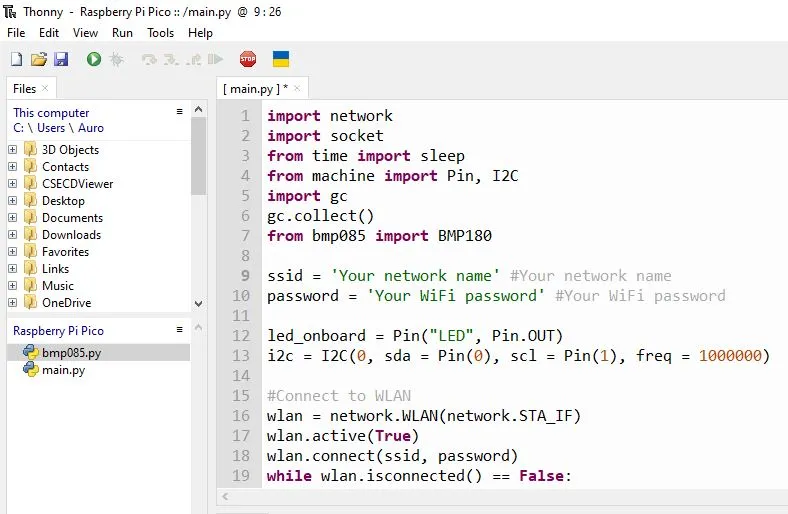Screen dimensions: 788x514
Task: Expand the Documents folder
Action: pos(13,218)
